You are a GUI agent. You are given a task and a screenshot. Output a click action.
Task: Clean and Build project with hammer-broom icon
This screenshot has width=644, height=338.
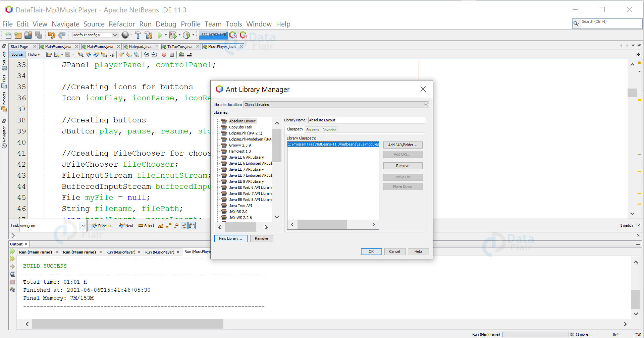[148, 35]
